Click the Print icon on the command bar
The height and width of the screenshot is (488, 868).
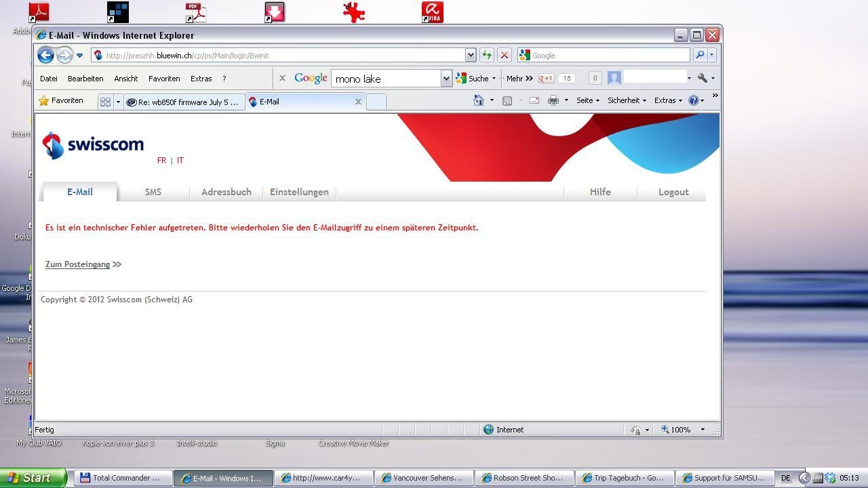pos(554,100)
